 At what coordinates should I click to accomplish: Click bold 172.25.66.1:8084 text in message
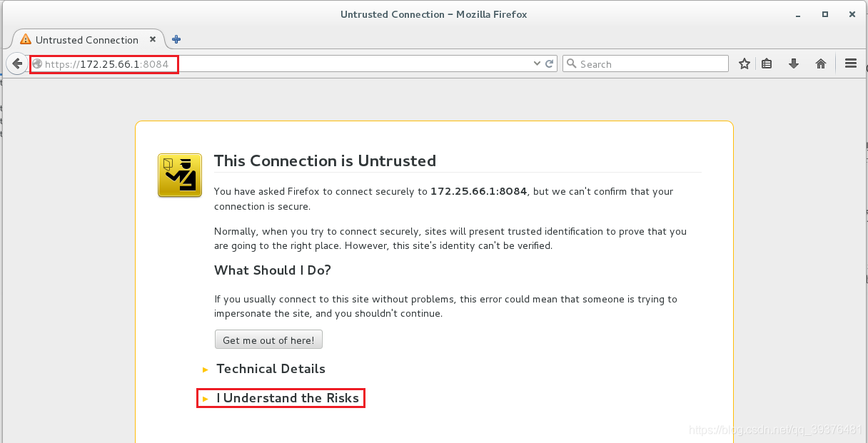[x=478, y=191]
